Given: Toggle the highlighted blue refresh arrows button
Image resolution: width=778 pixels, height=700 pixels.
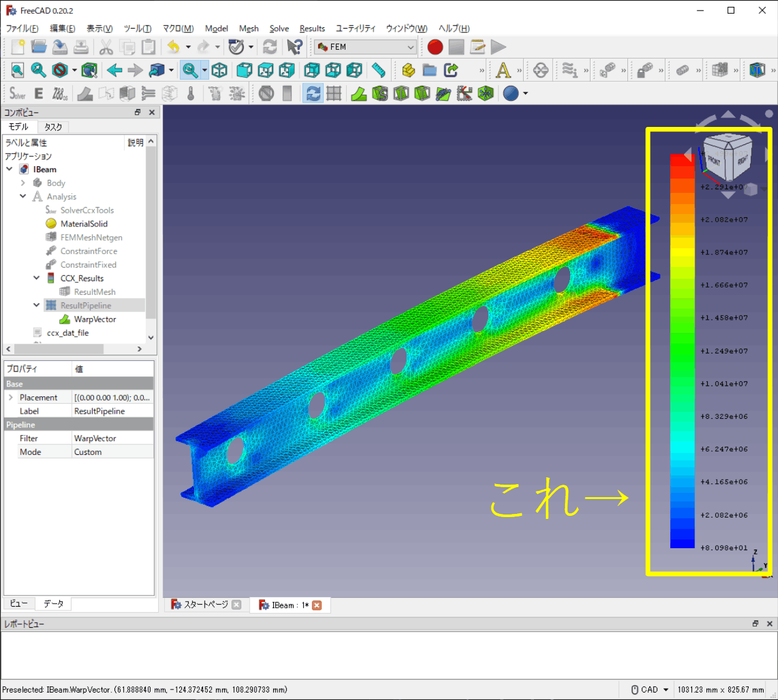Looking at the screenshot, I should [x=313, y=93].
